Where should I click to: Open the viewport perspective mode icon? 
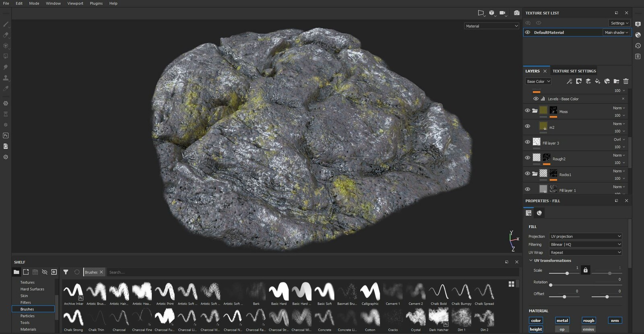point(481,13)
